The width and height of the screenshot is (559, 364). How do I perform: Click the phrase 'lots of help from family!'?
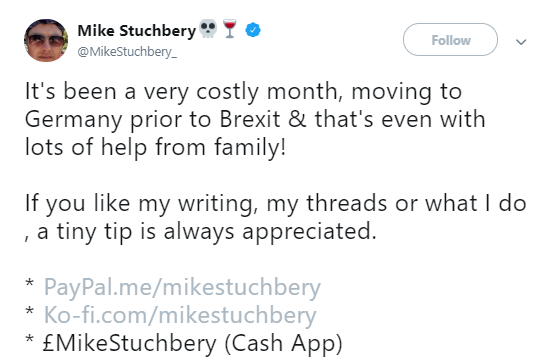pos(155,147)
